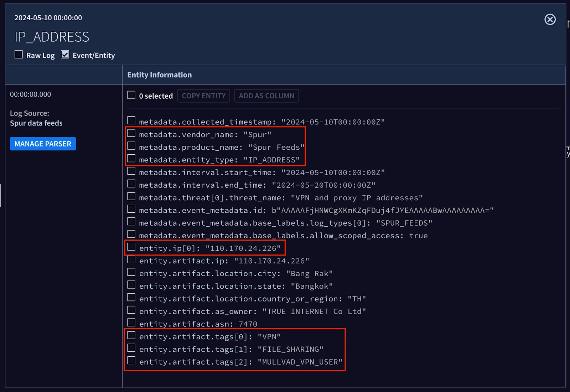The image size is (570, 392).
Task: Click the "TRUE INTERNET Co Ltd" owner value
Action: 314,311
